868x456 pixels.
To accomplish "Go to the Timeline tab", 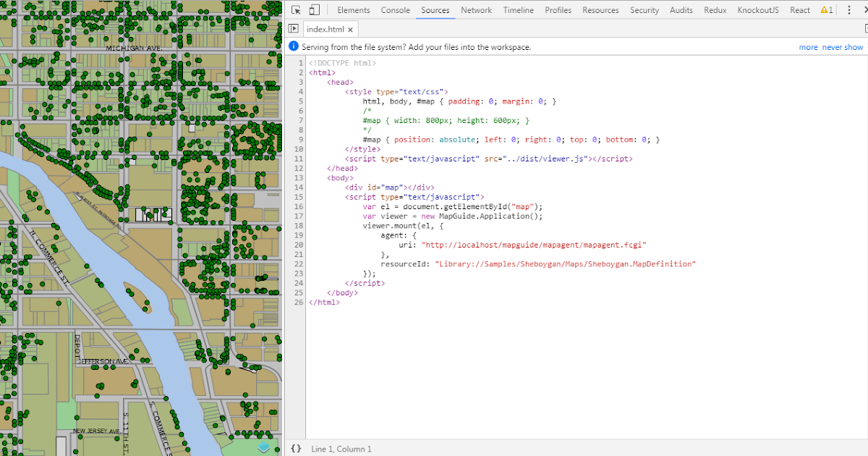I will 519,10.
